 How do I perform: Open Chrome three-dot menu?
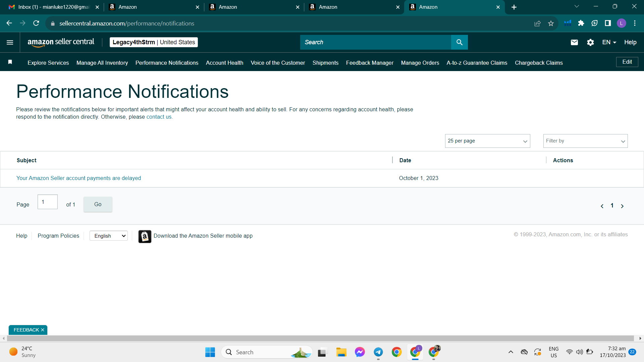click(x=635, y=23)
